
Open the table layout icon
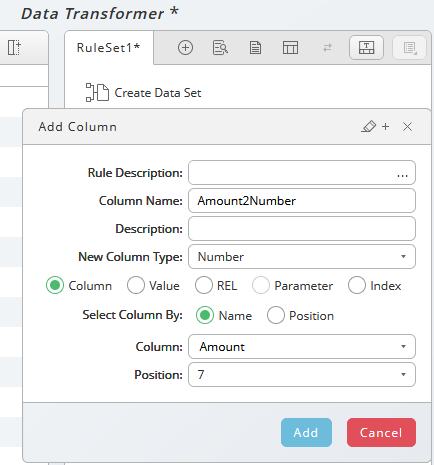[290, 48]
